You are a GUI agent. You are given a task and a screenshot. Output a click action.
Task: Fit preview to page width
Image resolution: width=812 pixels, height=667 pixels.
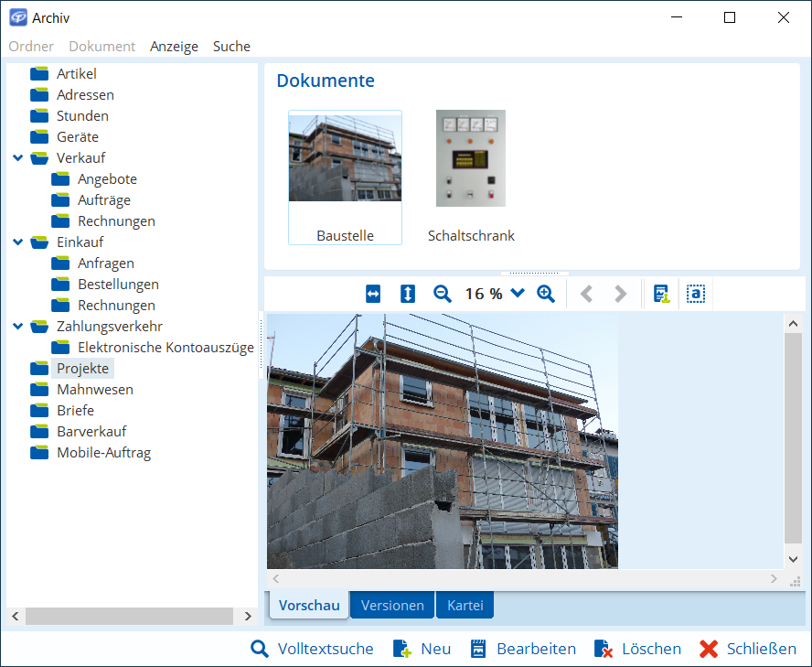point(373,294)
